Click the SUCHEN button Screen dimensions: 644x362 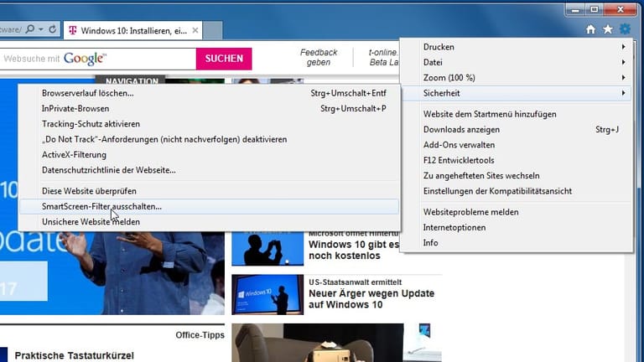click(224, 59)
